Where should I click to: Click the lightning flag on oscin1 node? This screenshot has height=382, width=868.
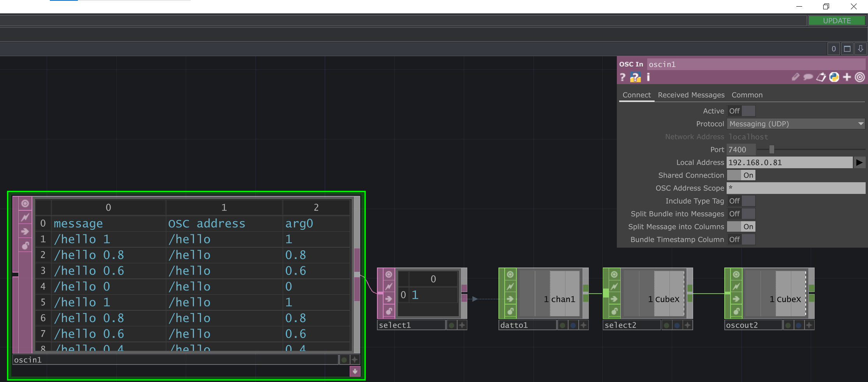[x=25, y=217]
